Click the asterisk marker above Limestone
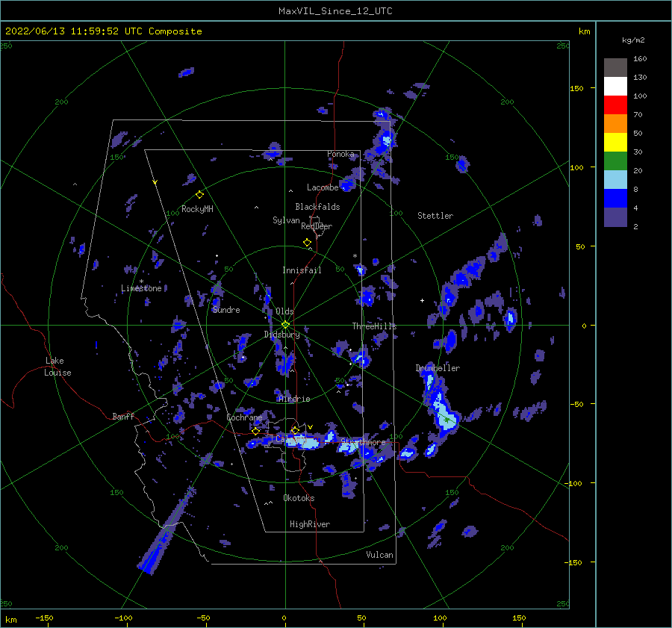The image size is (672, 628). point(141,282)
